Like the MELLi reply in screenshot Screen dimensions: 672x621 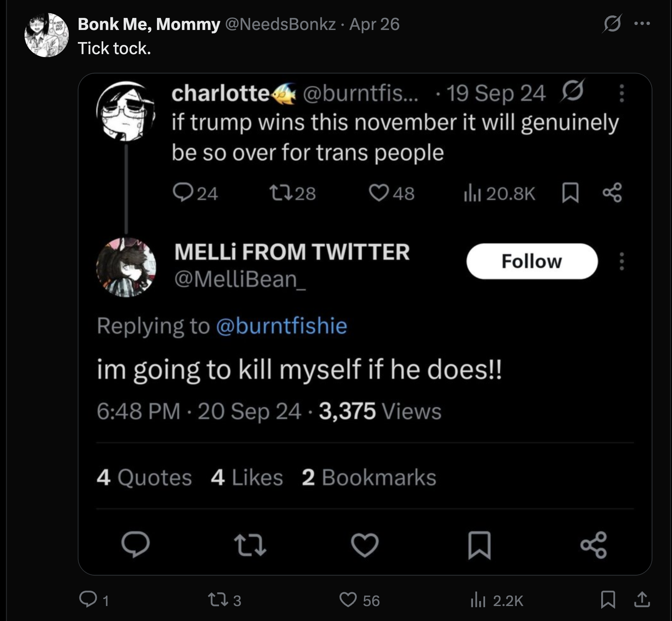pyautogui.click(x=365, y=545)
